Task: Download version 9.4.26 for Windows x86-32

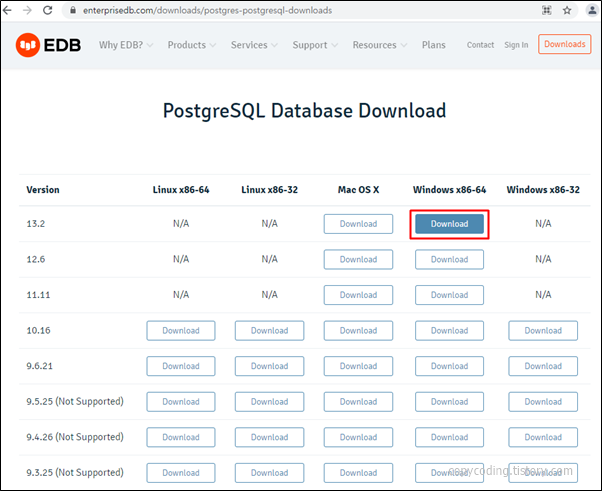Action: click(543, 437)
